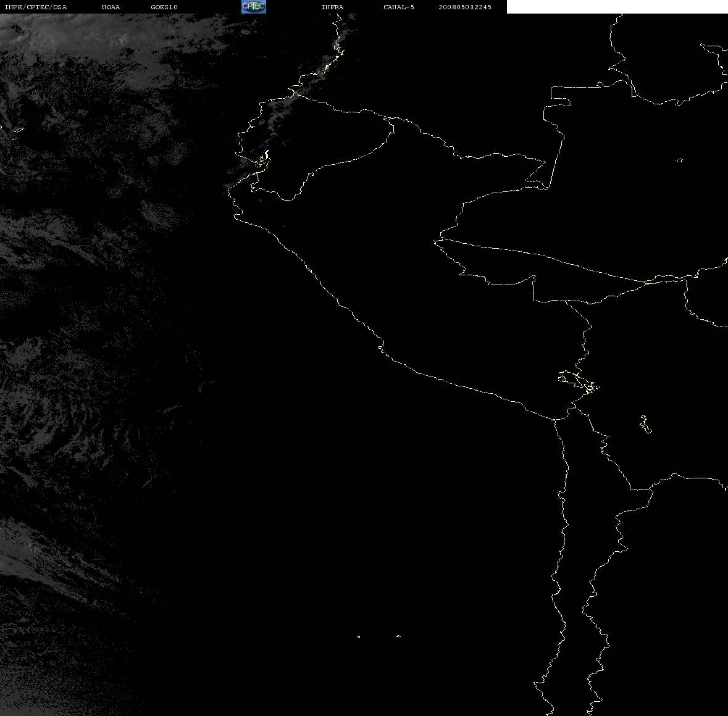Select the 200805032245 timestamp text

[x=465, y=7]
